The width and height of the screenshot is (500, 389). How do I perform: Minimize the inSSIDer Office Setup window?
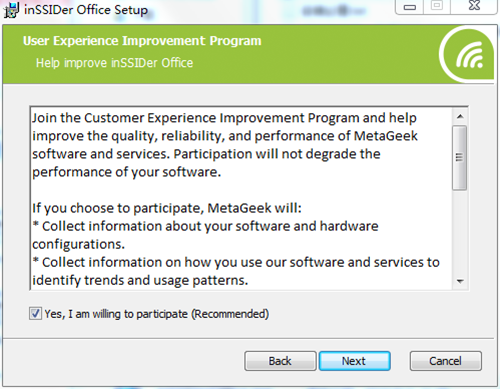409,7
